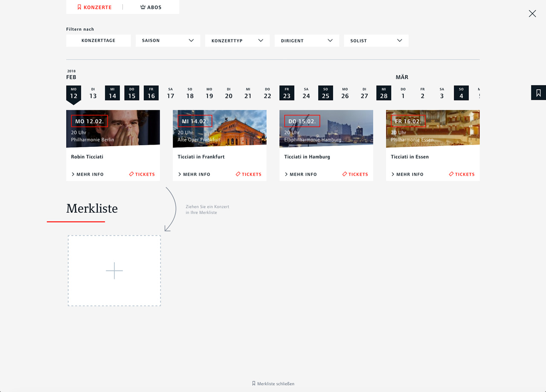Expand the DIRIGENT filter dropdown
546x392 pixels.
(x=307, y=40)
